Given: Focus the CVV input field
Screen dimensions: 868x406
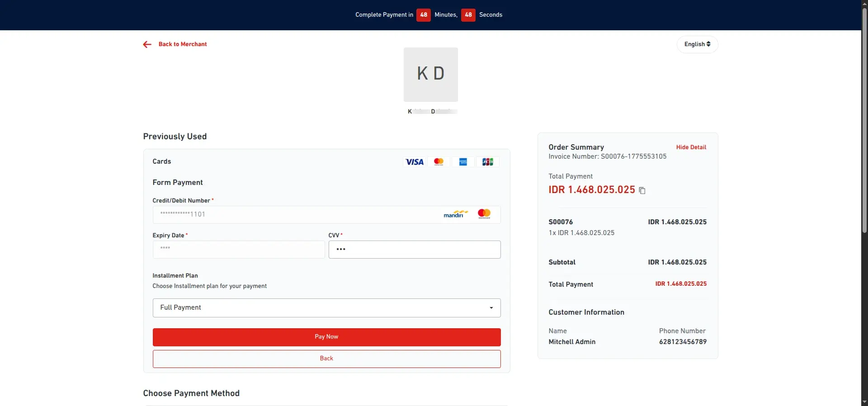Looking at the screenshot, I should pos(415,250).
